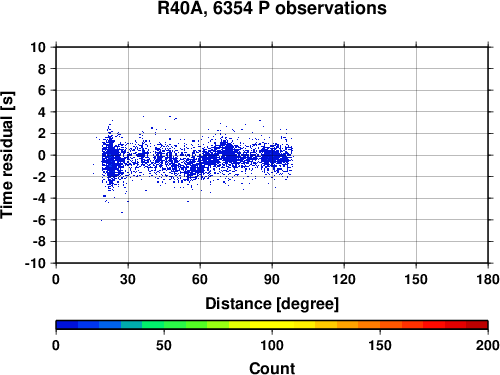
Task: Click the '0' tick on the distance axis
Action: coord(56,279)
